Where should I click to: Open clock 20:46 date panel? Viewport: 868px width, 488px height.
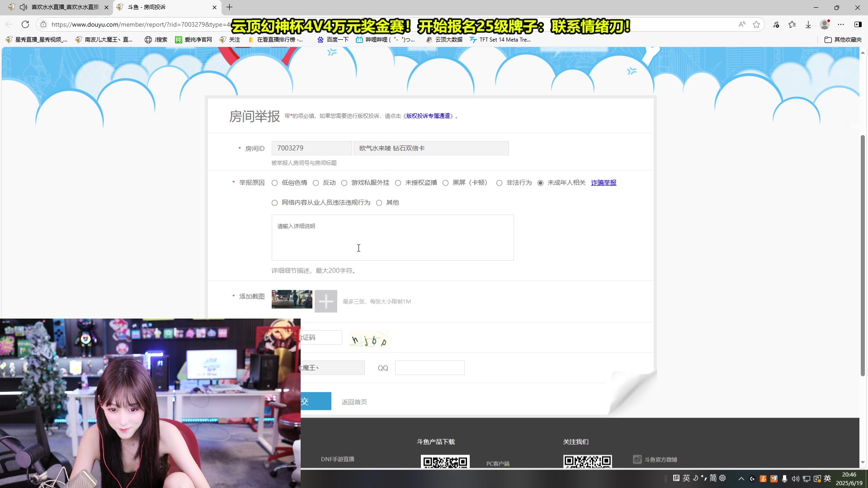[x=849, y=479]
